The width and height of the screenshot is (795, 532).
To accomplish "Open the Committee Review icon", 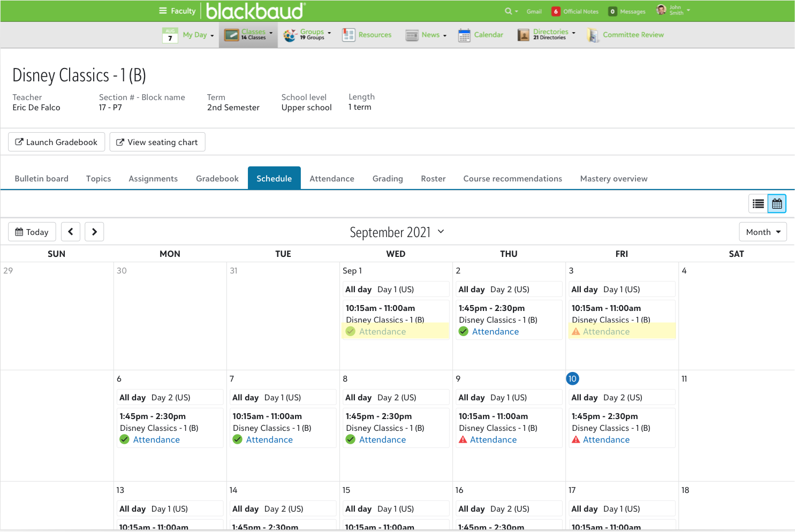I will pyautogui.click(x=593, y=35).
